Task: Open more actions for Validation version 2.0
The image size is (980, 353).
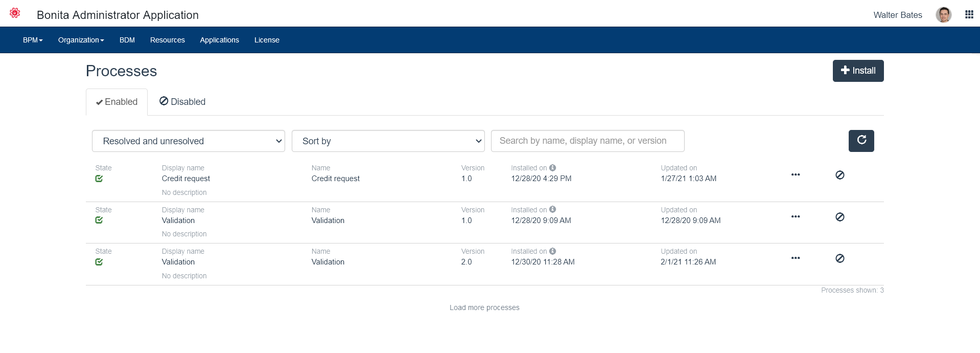Action: point(795,258)
